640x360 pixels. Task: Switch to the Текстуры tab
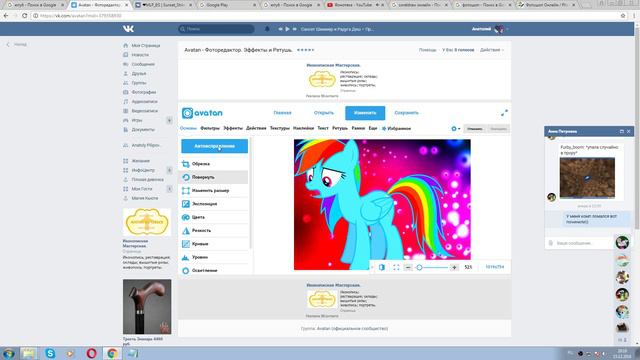pyautogui.click(x=279, y=128)
